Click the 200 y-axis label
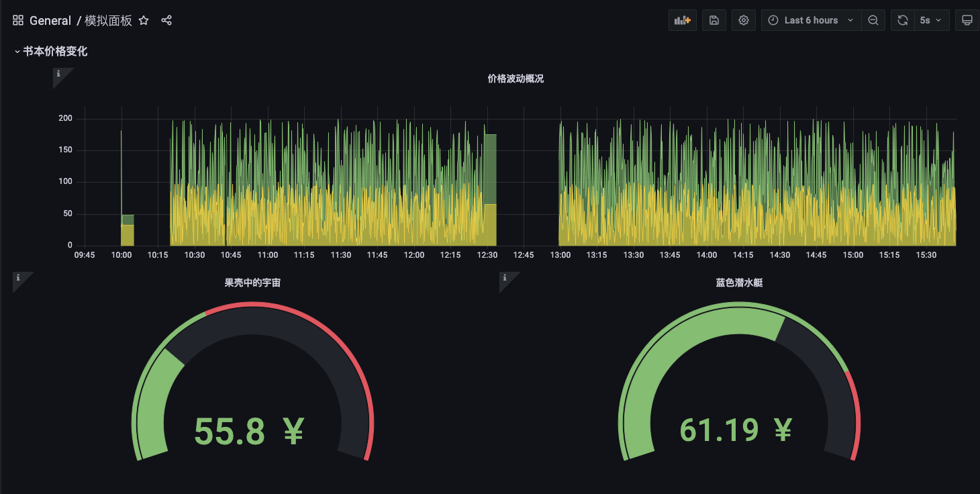This screenshot has height=494, width=980. pos(65,119)
